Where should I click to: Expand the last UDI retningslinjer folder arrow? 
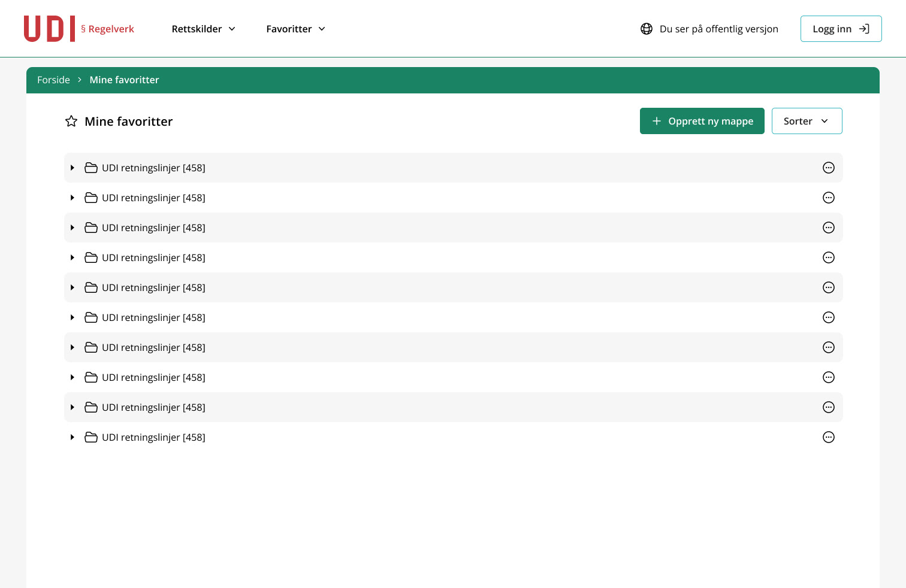(72, 437)
